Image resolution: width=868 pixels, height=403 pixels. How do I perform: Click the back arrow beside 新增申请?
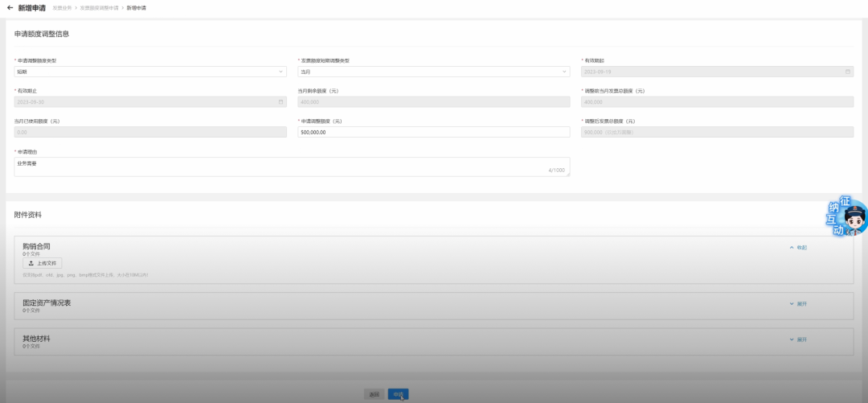(x=10, y=8)
